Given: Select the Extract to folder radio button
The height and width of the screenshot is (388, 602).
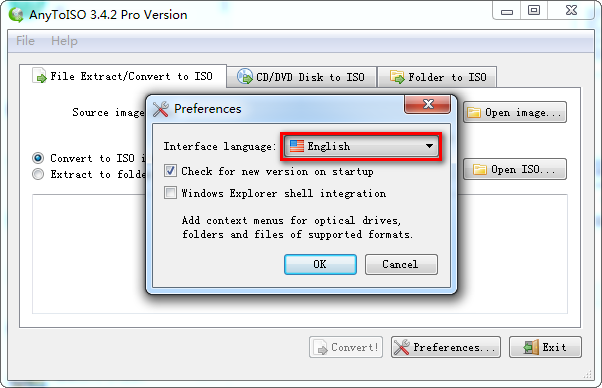Looking at the screenshot, I should (x=38, y=174).
